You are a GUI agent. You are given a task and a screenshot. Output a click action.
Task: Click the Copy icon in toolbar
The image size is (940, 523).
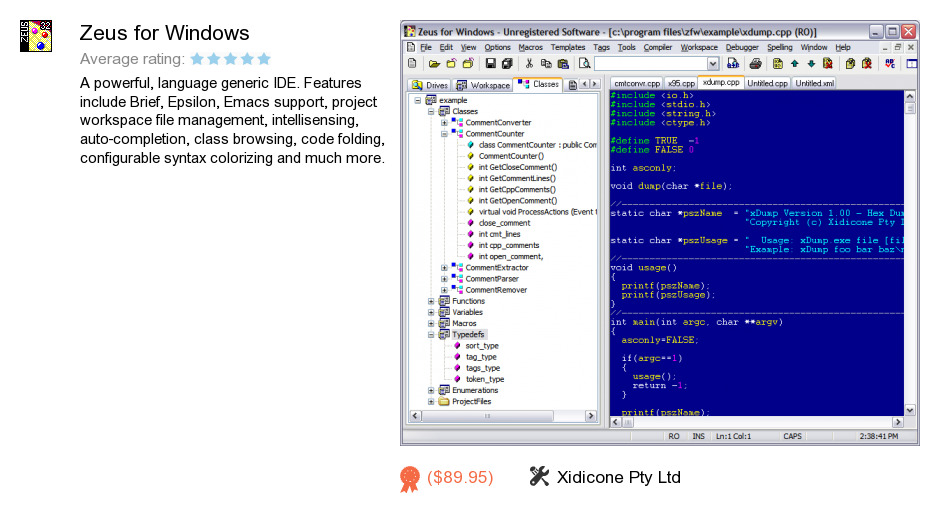(546, 63)
